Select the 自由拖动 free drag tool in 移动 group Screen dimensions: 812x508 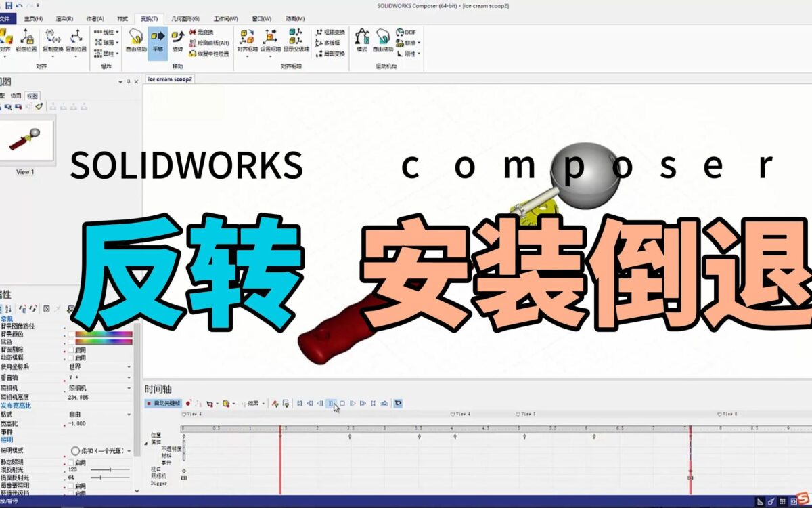[136, 41]
